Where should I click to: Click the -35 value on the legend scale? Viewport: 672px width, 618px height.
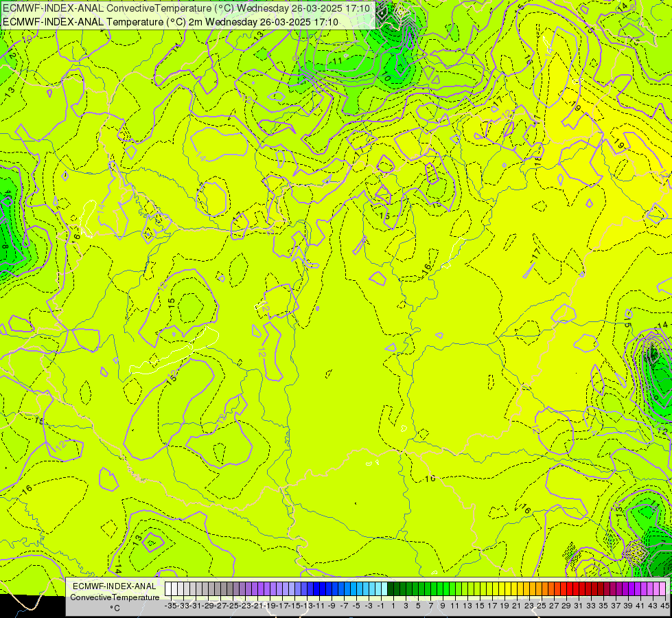(171, 606)
